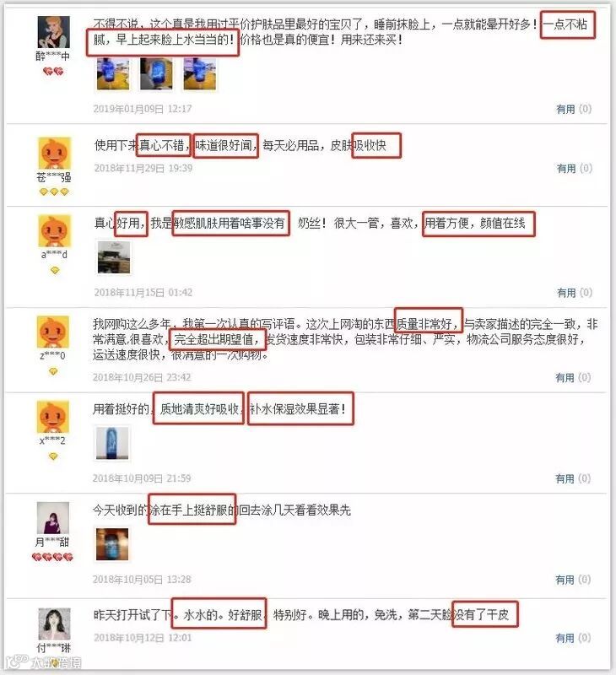Click orange avatar of user 苍***强
This screenshot has width=616, height=675.
[x=54, y=154]
